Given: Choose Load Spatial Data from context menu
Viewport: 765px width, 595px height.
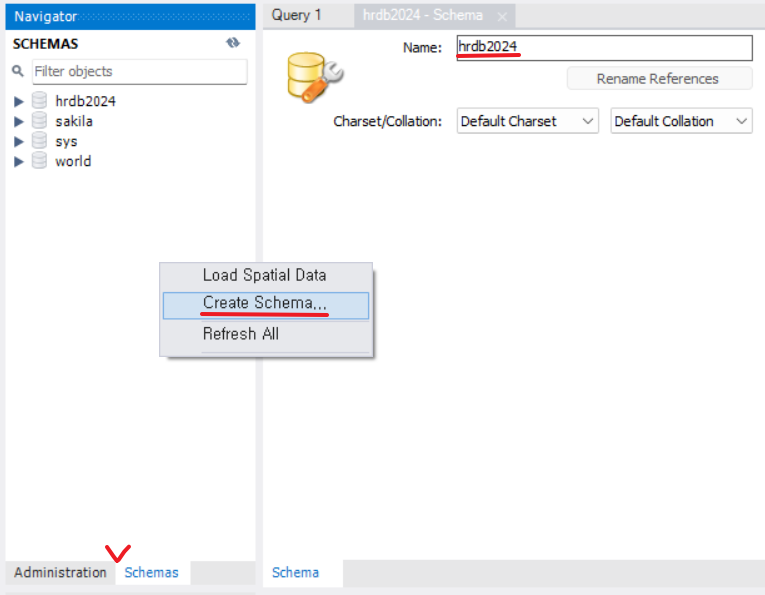Looking at the screenshot, I should pyautogui.click(x=266, y=275).
